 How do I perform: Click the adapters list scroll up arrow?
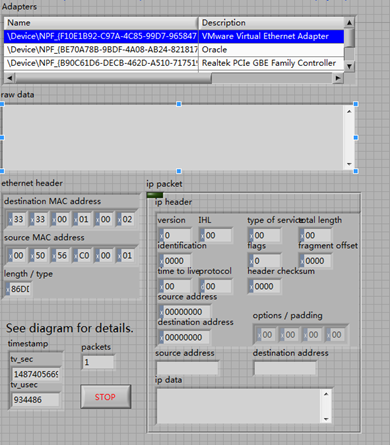click(x=349, y=23)
